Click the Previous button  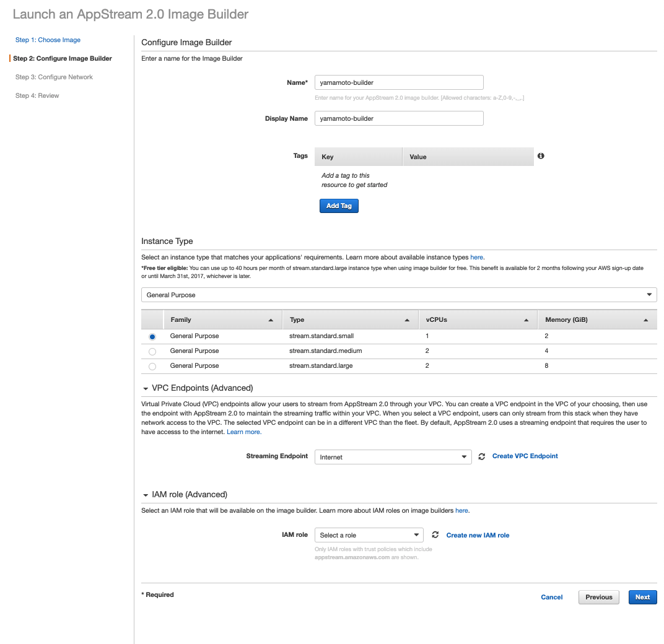599,597
